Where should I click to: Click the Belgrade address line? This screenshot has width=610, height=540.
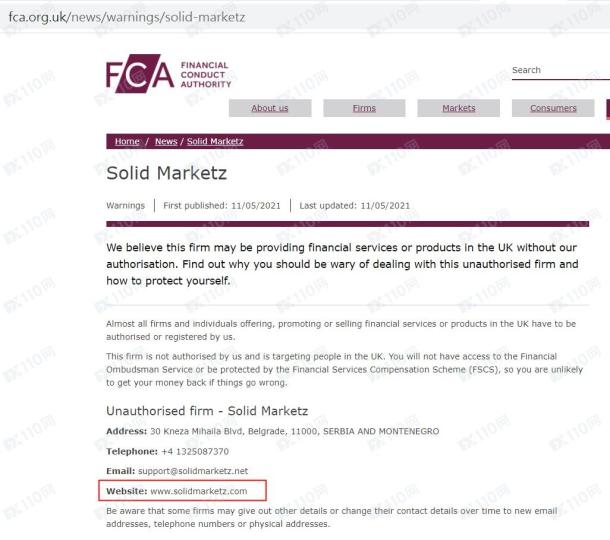pos(294,431)
